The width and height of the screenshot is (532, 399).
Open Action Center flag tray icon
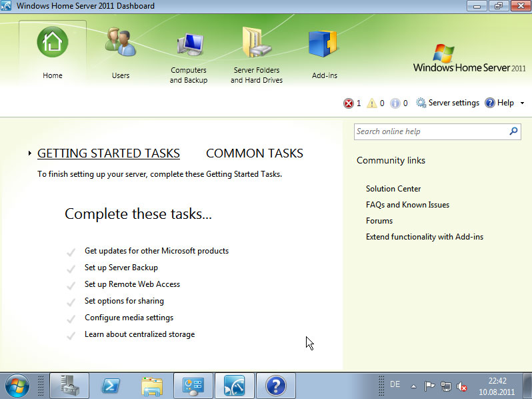click(429, 386)
